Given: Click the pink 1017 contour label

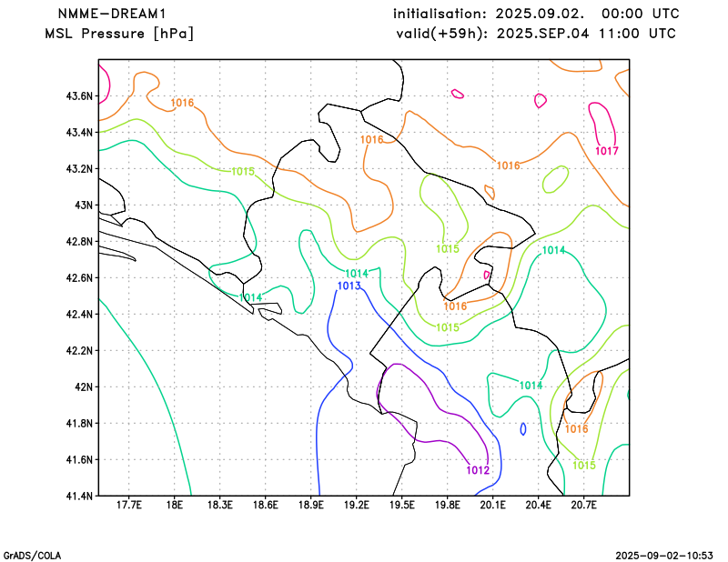Looking at the screenshot, I should (x=607, y=151).
